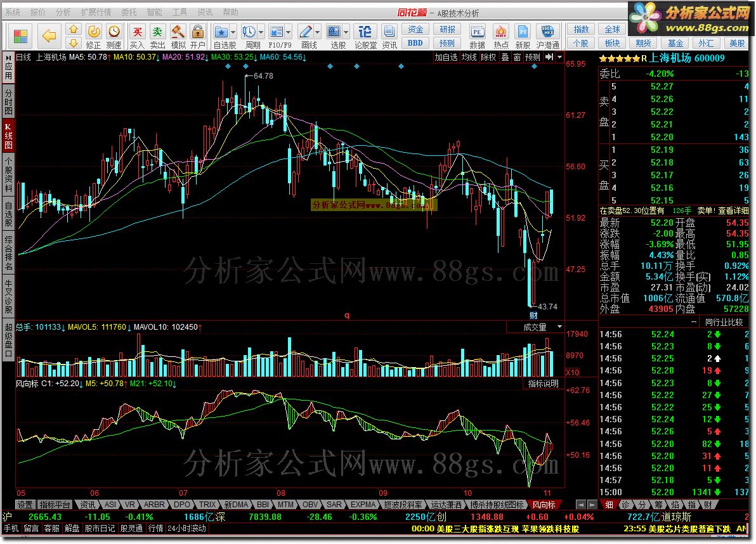Screen dimensions: 756x544
Task: Go back with the yellow left arrow
Action: 49,36
